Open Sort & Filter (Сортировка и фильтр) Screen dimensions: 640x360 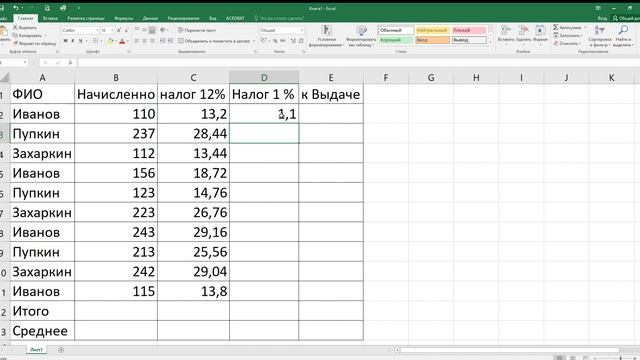tap(600, 36)
